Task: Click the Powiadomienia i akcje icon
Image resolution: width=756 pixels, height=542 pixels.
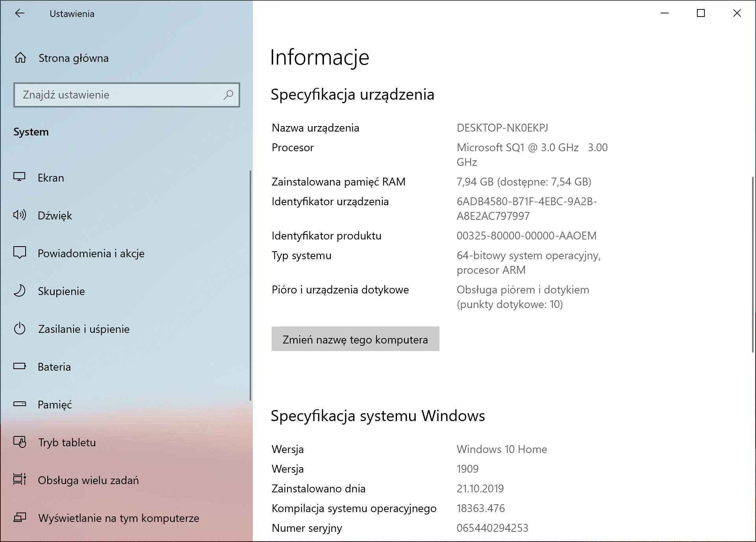Action: click(20, 253)
